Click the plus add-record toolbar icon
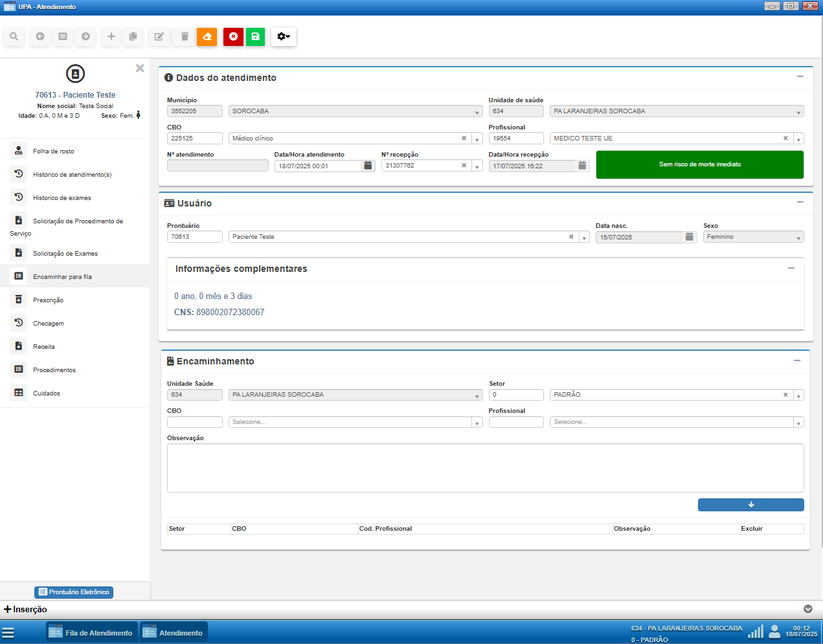 [111, 37]
